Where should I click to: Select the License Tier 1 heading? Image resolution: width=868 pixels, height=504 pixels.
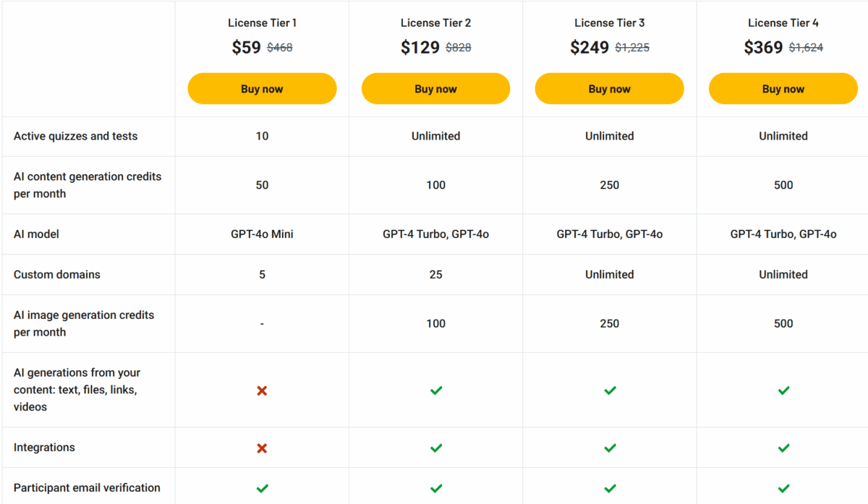(x=262, y=23)
